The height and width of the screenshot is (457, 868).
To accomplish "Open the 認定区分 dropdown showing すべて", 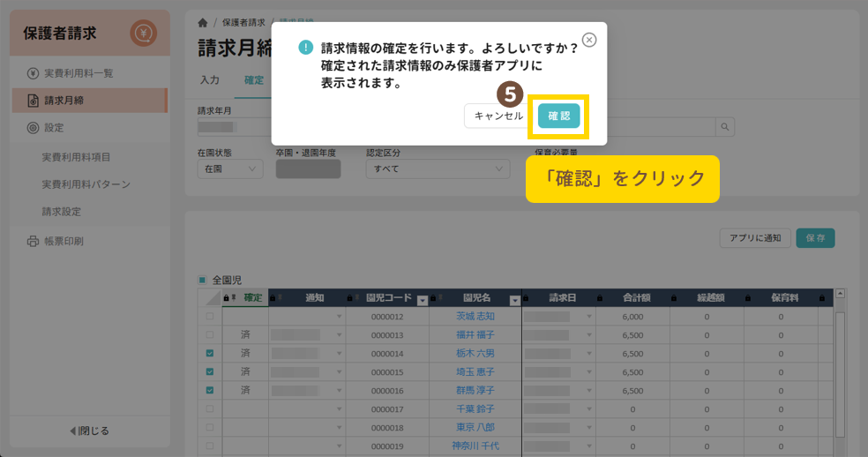I will coord(437,168).
